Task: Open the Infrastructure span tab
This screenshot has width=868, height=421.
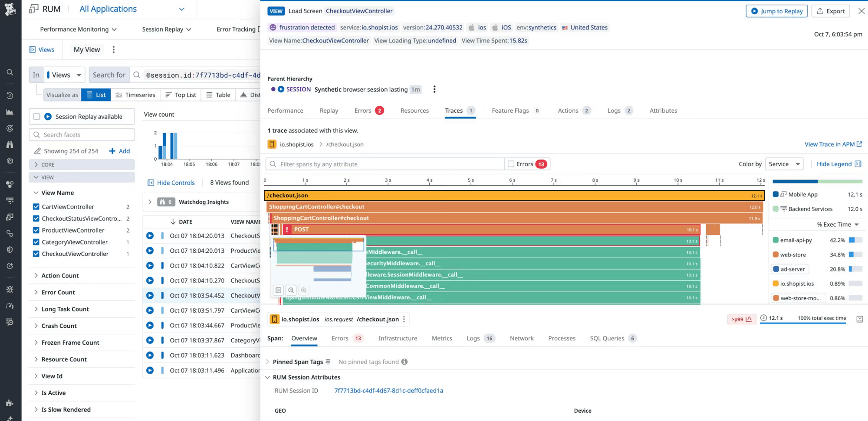Action: click(x=398, y=338)
